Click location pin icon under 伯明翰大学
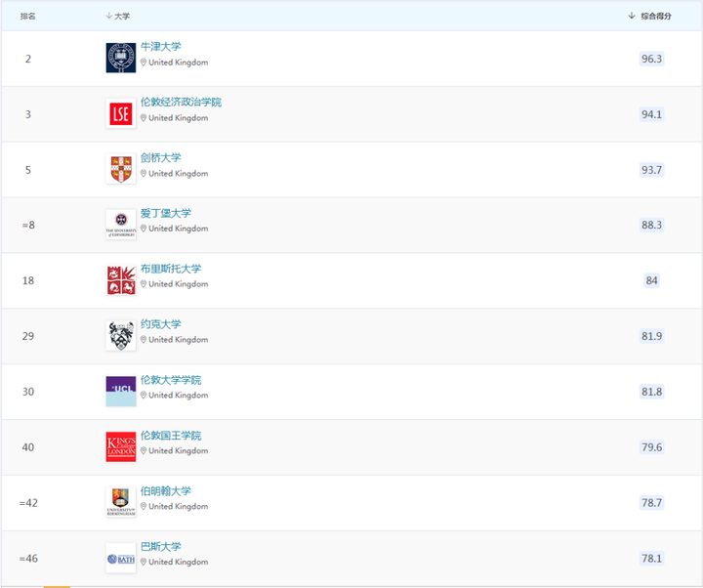This screenshot has height=588, width=703. pyautogui.click(x=144, y=507)
